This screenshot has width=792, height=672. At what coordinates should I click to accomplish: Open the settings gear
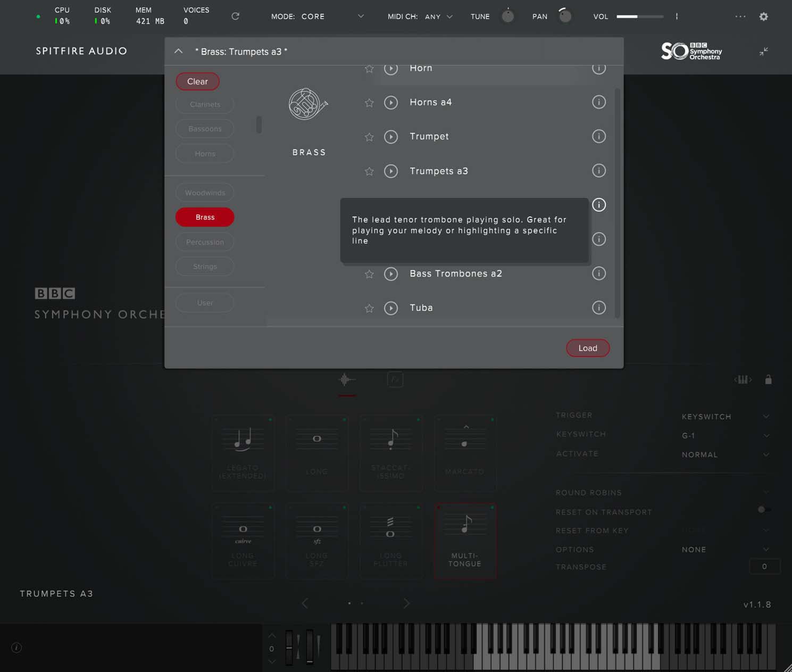click(x=764, y=16)
